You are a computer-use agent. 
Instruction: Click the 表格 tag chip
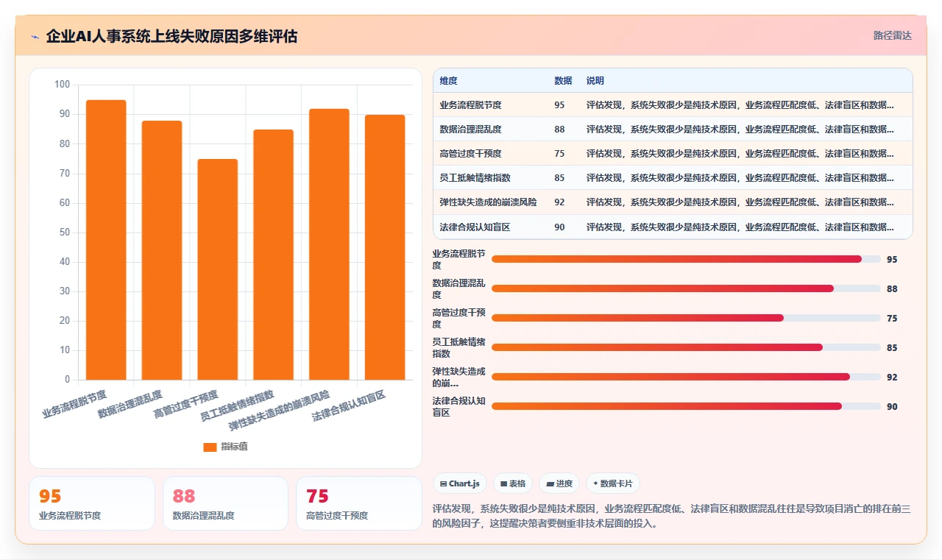(x=513, y=483)
